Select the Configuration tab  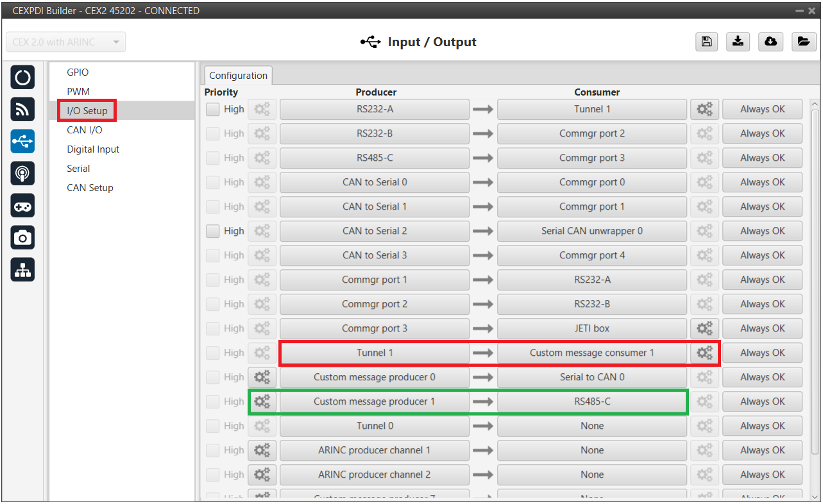click(x=238, y=76)
